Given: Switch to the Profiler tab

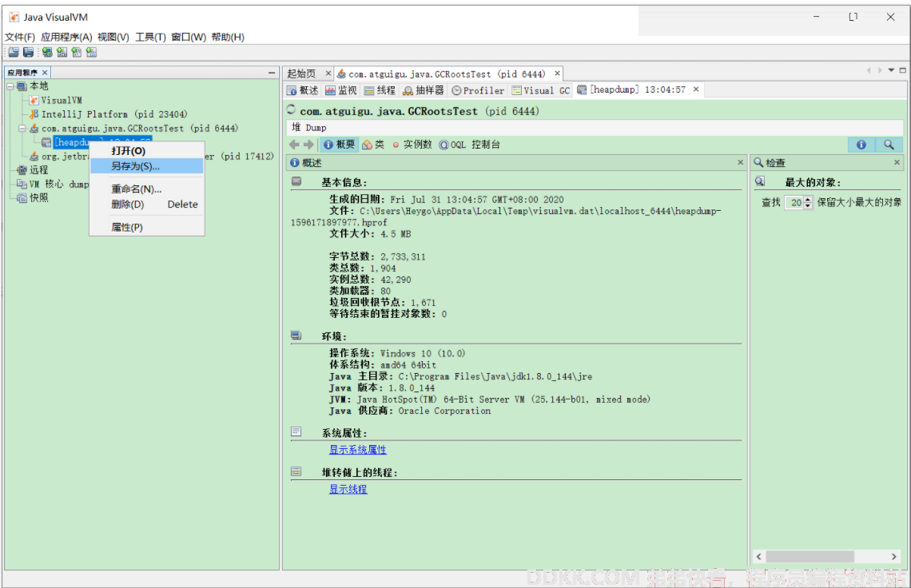Looking at the screenshot, I should click(478, 90).
